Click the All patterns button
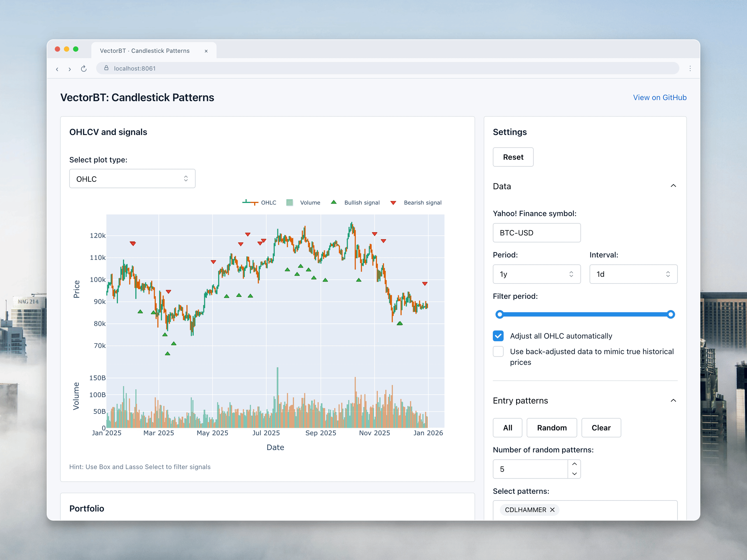Image resolution: width=747 pixels, height=560 pixels. pos(507,428)
